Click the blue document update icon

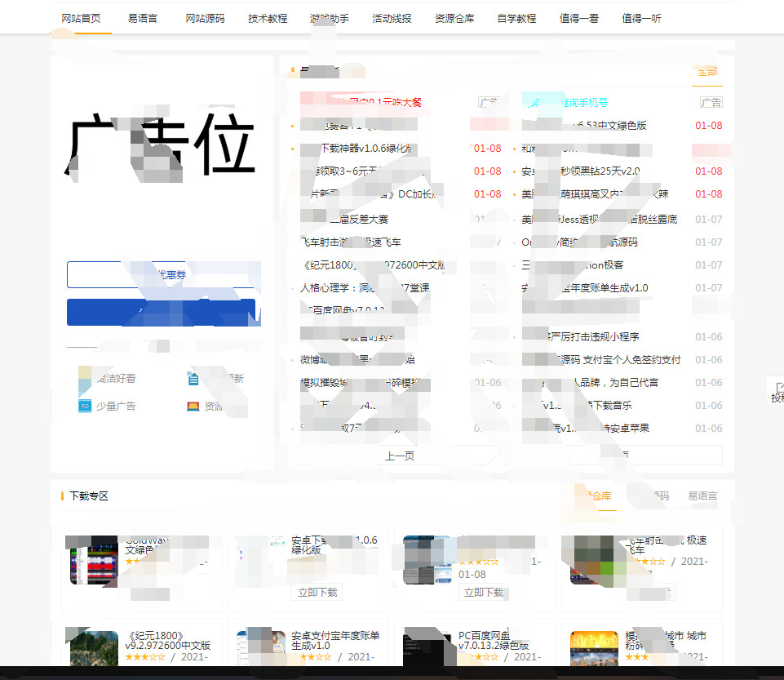point(193,379)
